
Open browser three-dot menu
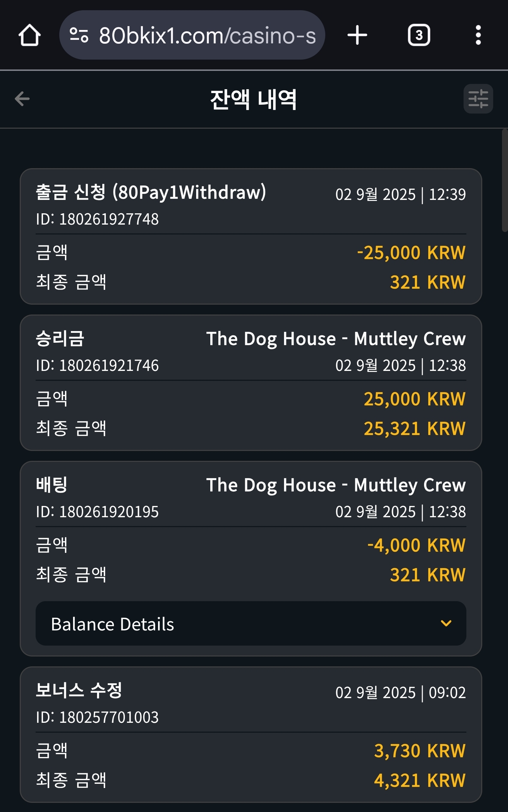coord(478,35)
